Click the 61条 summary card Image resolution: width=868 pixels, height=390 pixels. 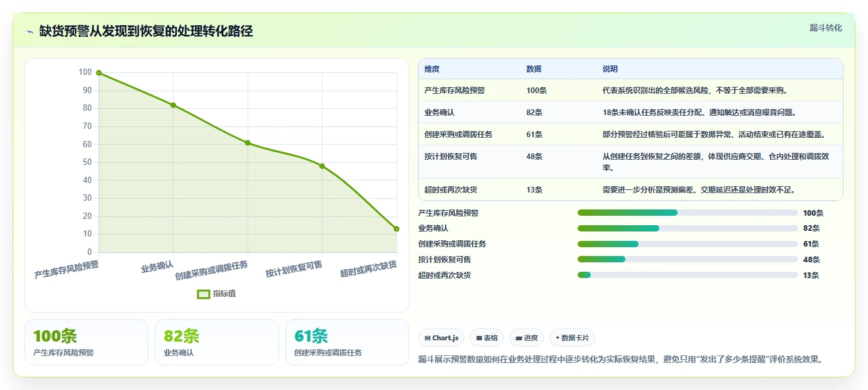pyautogui.click(x=347, y=342)
